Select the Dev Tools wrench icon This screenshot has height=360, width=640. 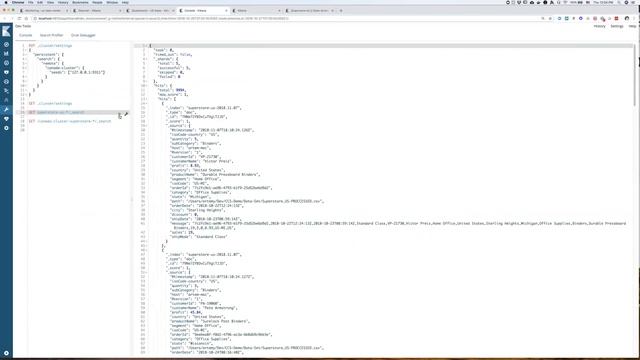tap(6, 109)
